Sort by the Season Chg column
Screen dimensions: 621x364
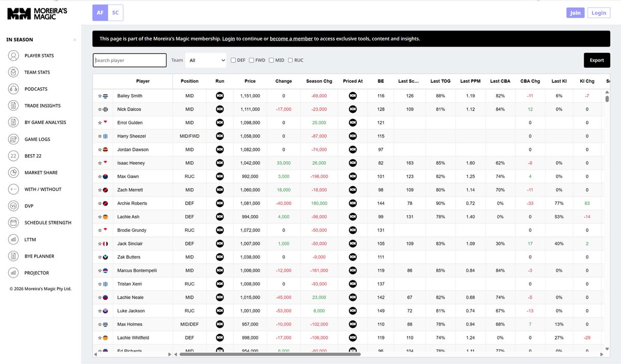pyautogui.click(x=319, y=81)
